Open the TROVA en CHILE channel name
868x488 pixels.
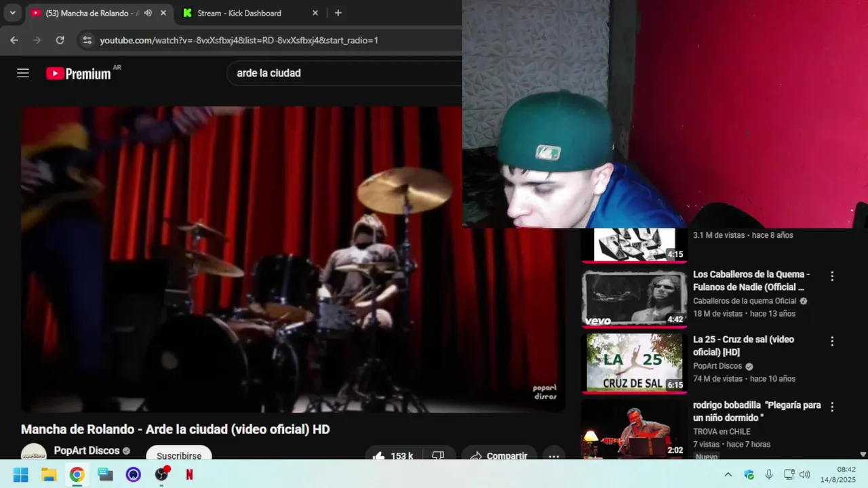point(722,432)
